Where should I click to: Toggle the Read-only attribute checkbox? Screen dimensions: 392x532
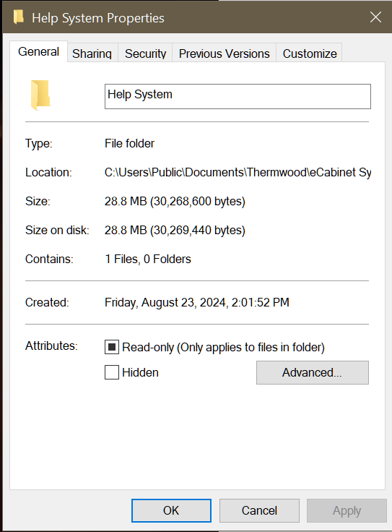pyautogui.click(x=112, y=347)
